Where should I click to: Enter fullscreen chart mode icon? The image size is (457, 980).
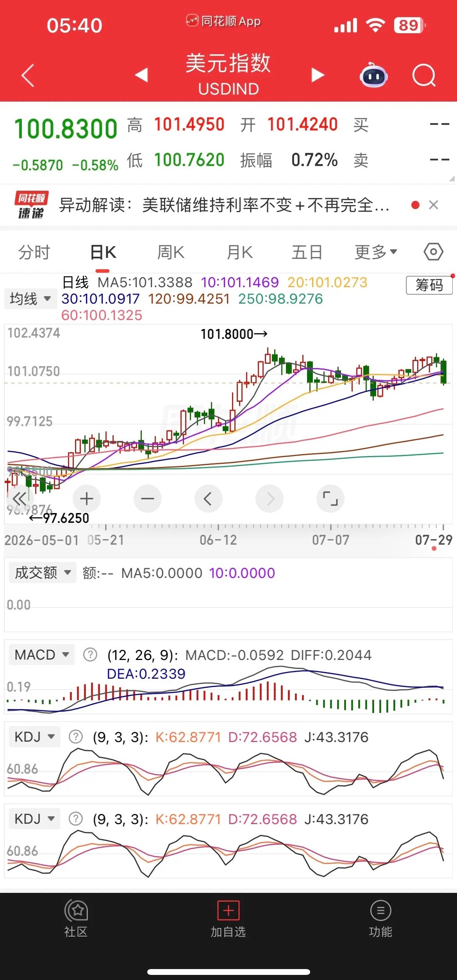(x=330, y=499)
